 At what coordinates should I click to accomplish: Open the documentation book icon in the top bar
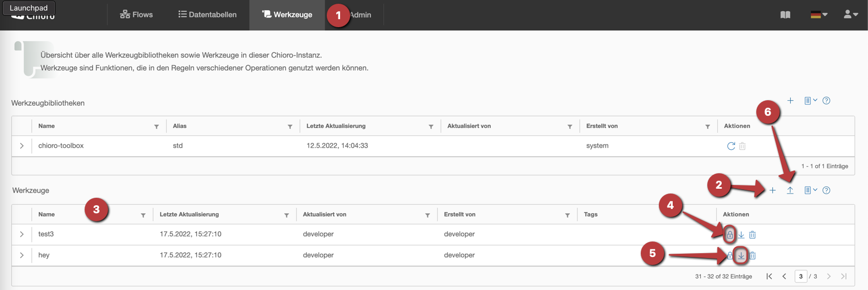(x=785, y=15)
